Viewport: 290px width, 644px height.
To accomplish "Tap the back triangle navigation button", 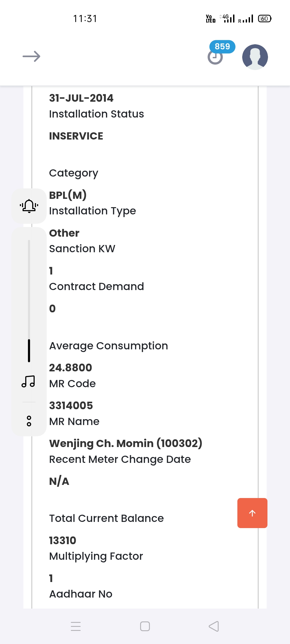I will pos(214,626).
